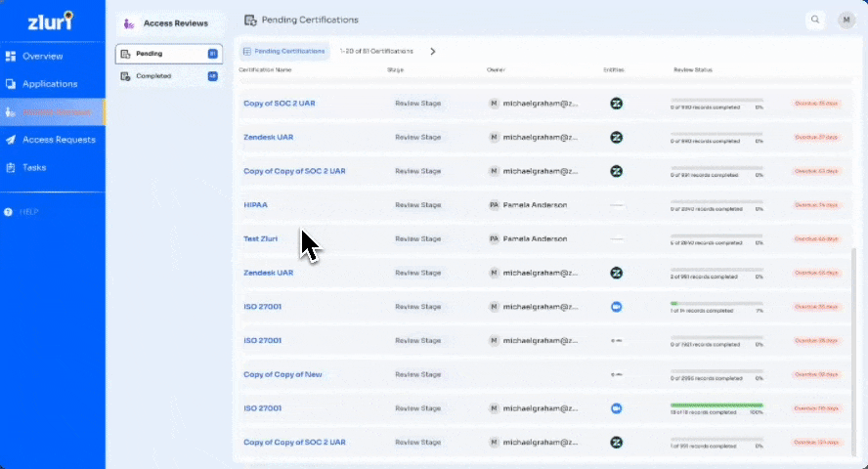Click the Applications sidebar icon
The height and width of the screenshot is (469, 868).
coord(11,84)
